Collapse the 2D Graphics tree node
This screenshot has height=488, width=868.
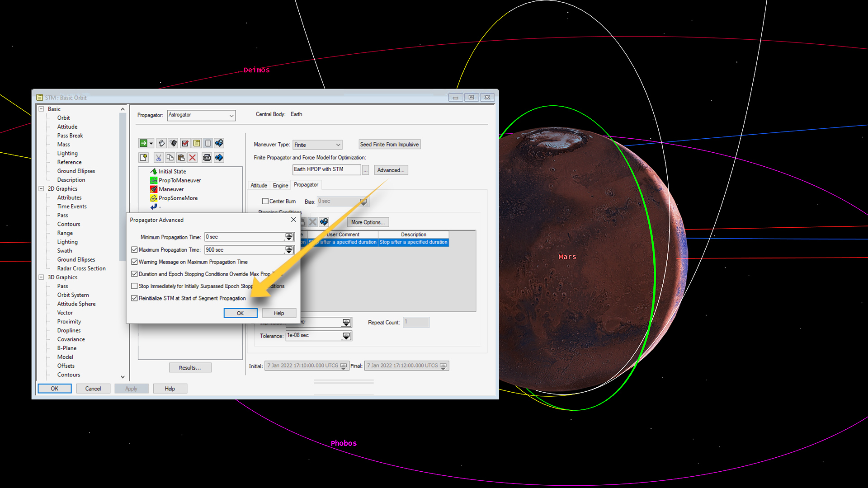point(41,189)
